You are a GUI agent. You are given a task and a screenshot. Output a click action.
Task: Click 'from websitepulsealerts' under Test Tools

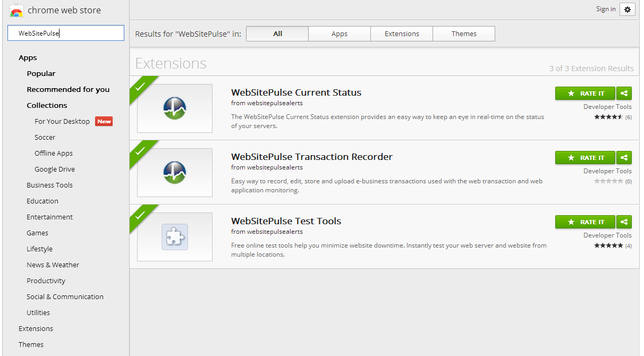267,232
